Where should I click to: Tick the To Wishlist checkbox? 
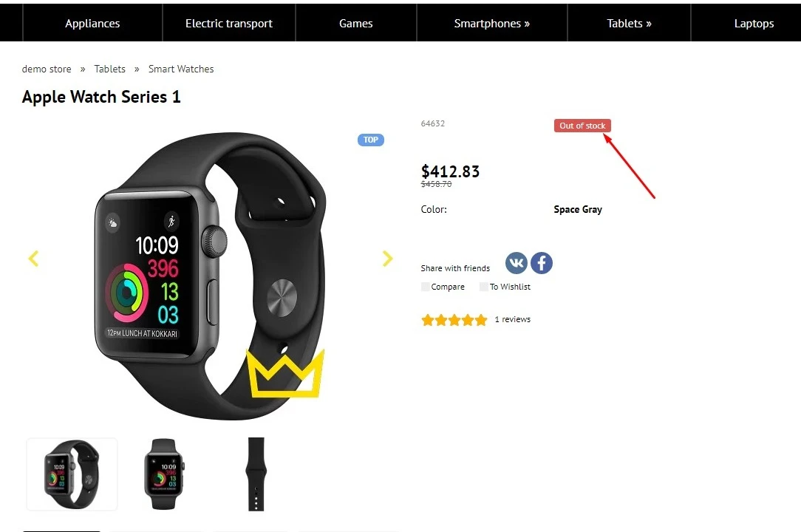pyautogui.click(x=484, y=287)
